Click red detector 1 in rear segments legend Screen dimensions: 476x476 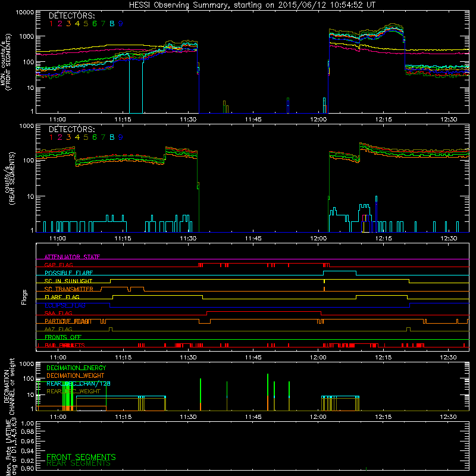51,137
